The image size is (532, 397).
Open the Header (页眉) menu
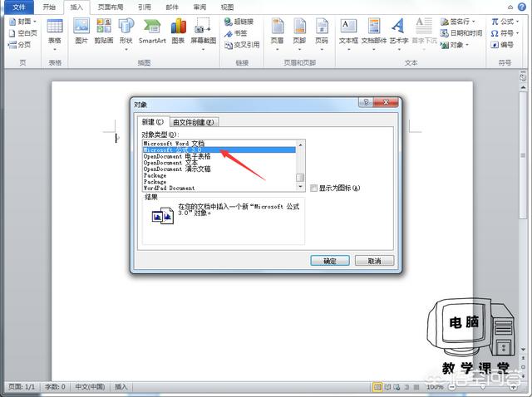pos(277,34)
